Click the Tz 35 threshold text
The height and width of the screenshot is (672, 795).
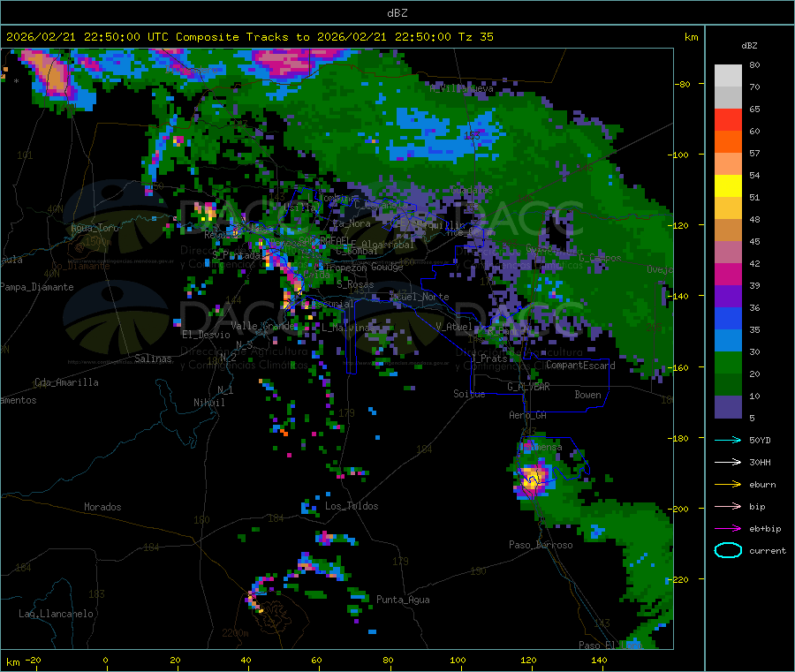pyautogui.click(x=475, y=37)
